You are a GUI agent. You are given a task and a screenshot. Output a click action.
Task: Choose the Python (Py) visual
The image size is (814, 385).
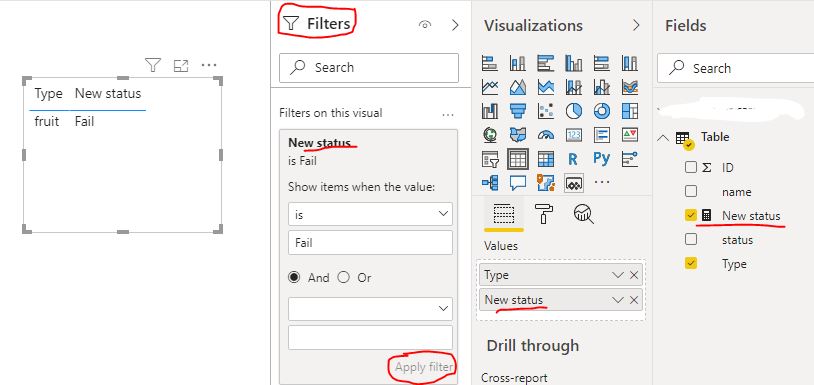pos(602,159)
